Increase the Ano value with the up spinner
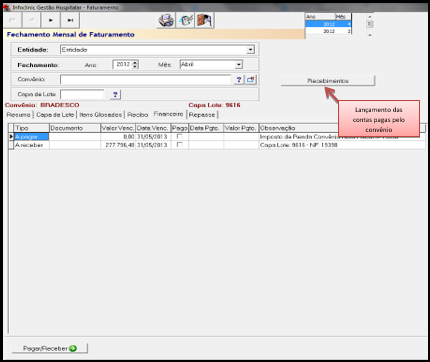The image size is (430, 362). [x=135, y=62]
